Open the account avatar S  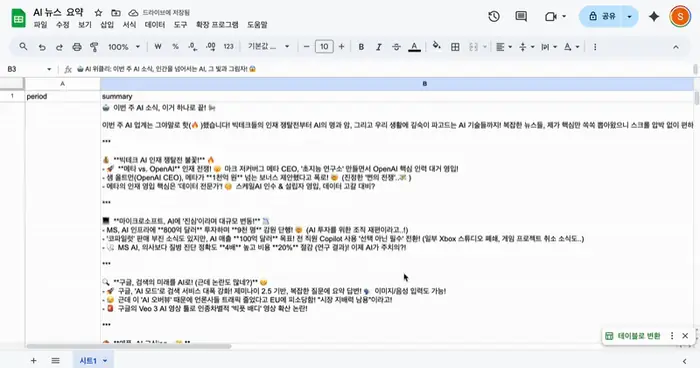point(680,17)
